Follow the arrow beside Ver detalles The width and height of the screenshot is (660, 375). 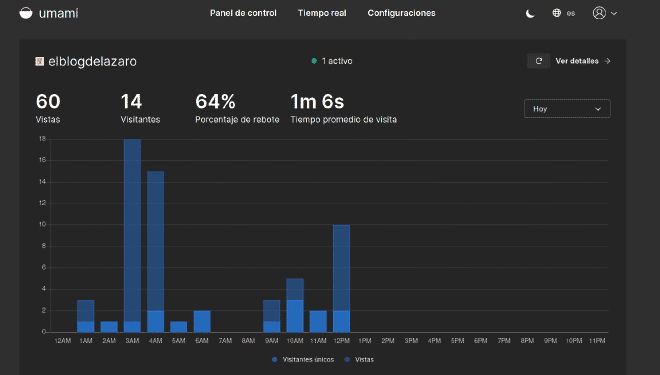coord(607,61)
